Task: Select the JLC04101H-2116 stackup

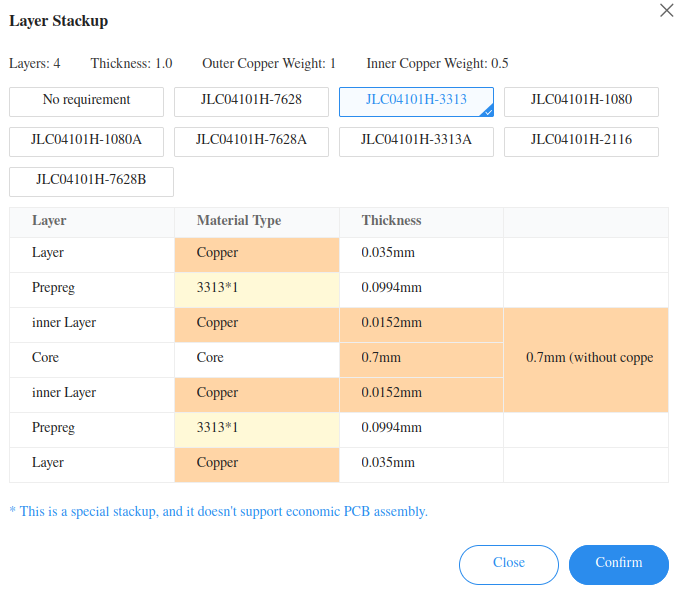Action: (x=581, y=141)
